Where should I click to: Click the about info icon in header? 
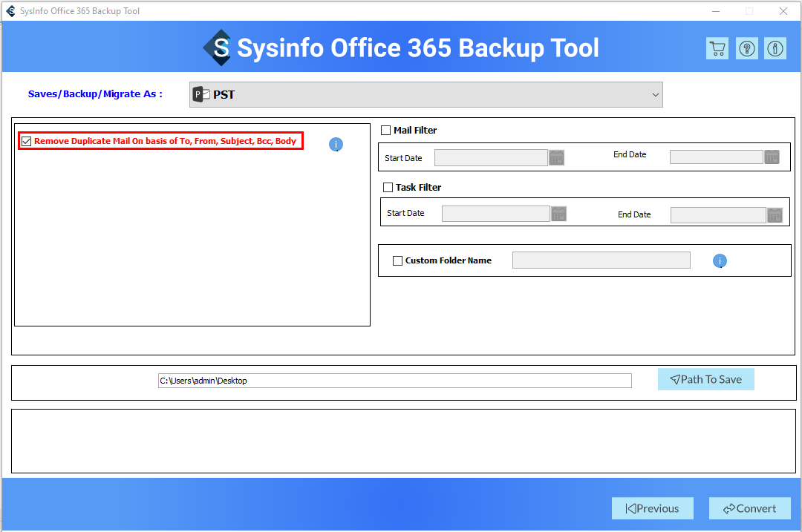(x=775, y=49)
